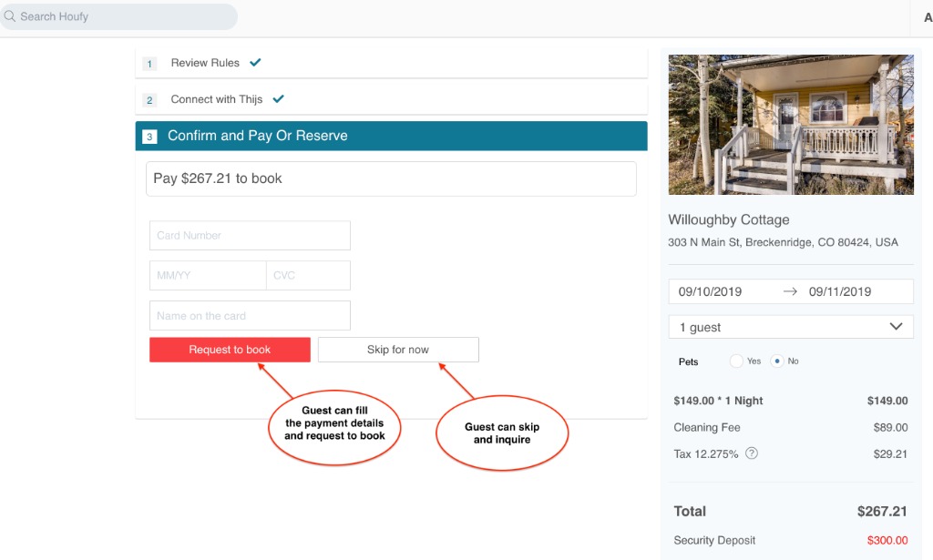Viewport: 933px width, 560px height.
Task: Click the step 3 number badge
Action: [x=149, y=136]
